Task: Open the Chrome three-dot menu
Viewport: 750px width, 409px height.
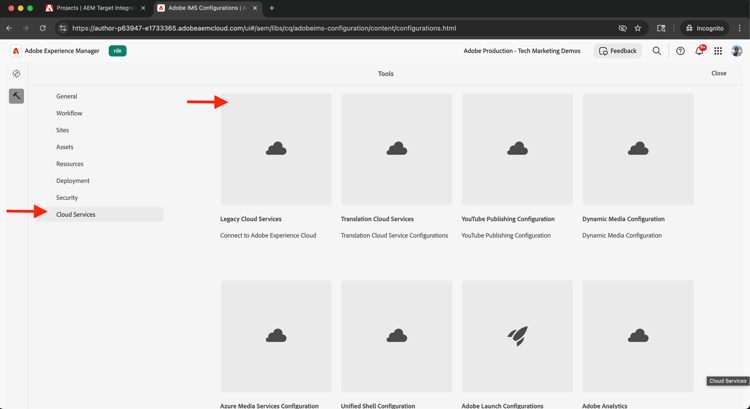Action: 740,28
